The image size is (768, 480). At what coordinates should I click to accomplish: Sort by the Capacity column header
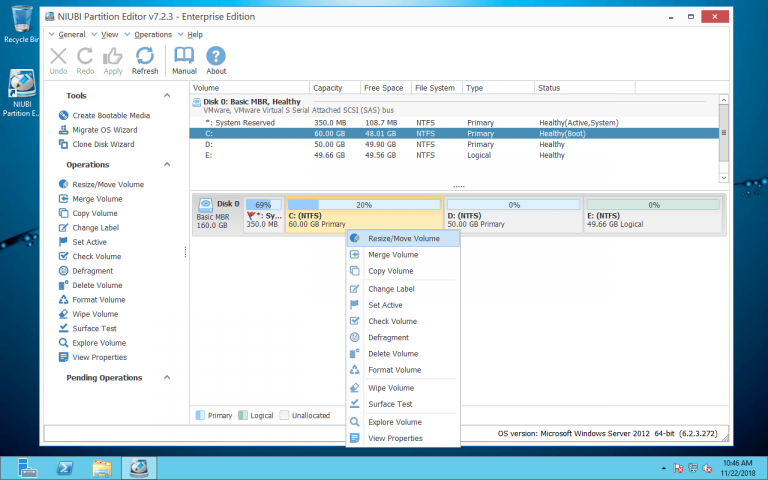pyautogui.click(x=335, y=88)
